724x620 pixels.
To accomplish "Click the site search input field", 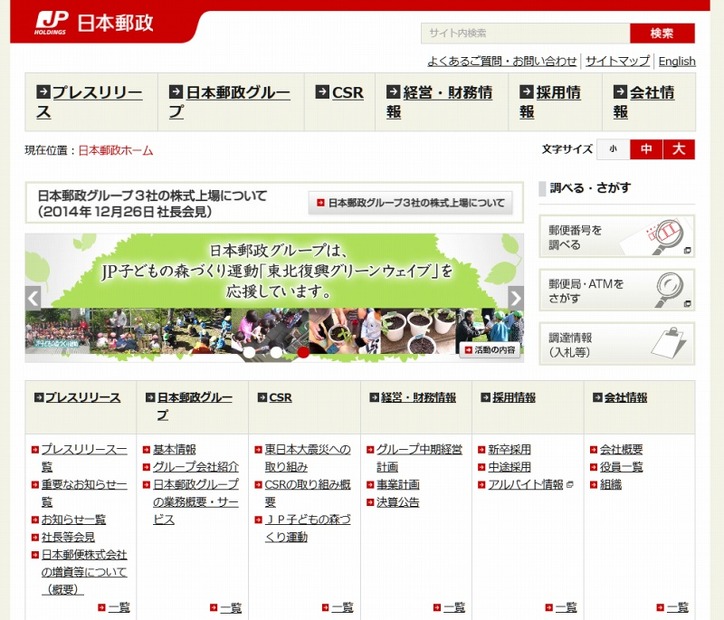I will [x=525, y=33].
